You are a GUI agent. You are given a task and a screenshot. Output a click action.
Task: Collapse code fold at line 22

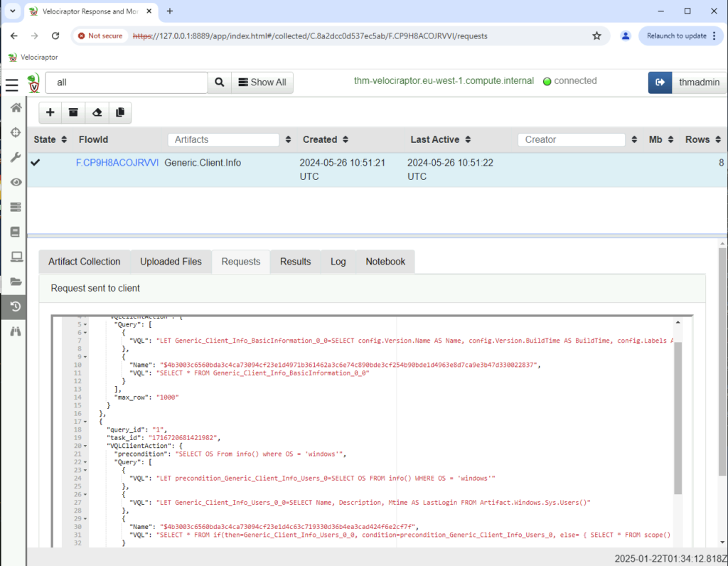pos(85,462)
